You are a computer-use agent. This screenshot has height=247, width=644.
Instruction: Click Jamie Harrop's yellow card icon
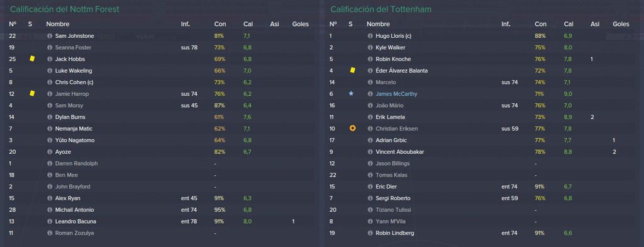coord(32,94)
